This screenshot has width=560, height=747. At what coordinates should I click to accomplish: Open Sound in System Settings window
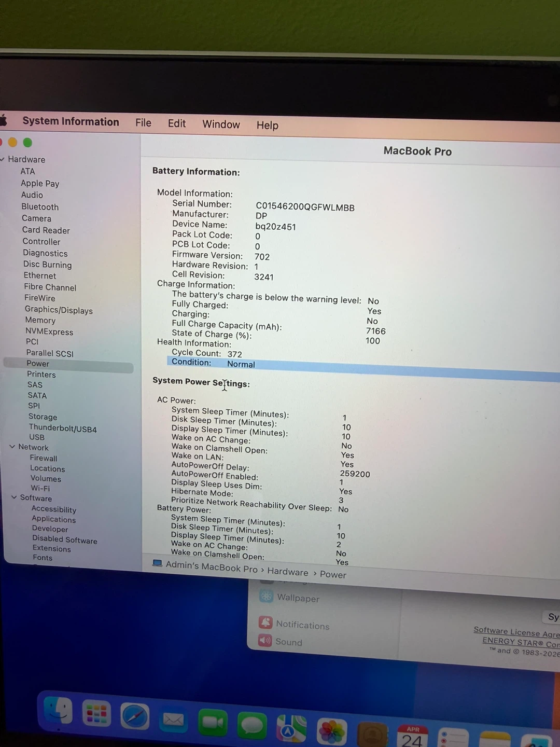pyautogui.click(x=281, y=642)
